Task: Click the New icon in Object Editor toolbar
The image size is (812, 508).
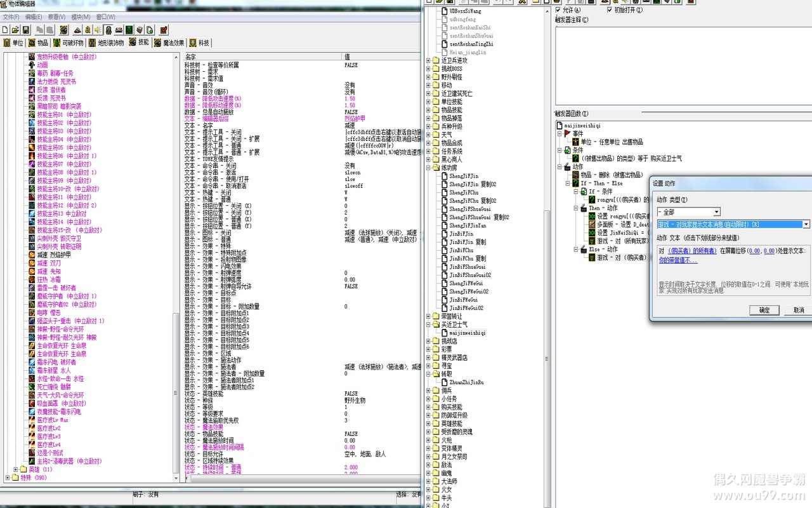Action: (5, 30)
